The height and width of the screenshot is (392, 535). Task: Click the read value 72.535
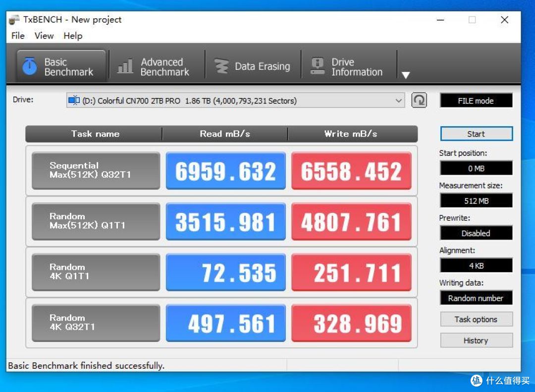pyautogui.click(x=225, y=272)
